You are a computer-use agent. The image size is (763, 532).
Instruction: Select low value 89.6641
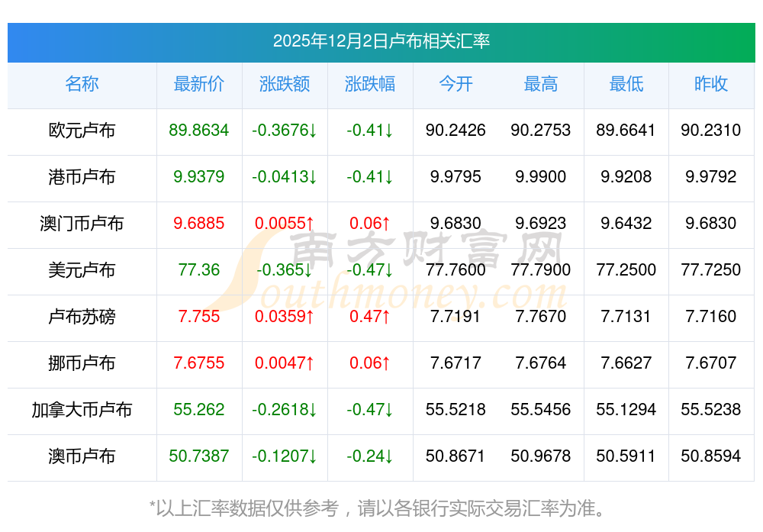point(626,131)
